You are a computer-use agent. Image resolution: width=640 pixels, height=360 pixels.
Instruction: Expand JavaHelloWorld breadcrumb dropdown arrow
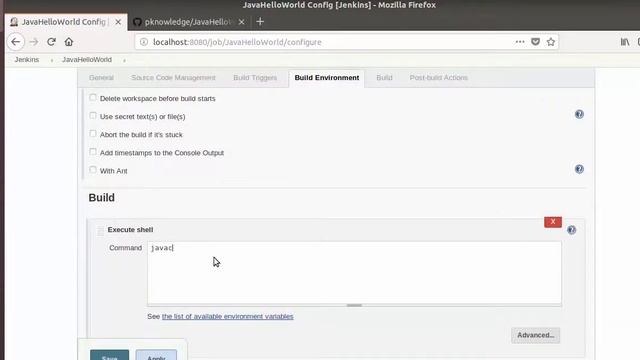click(124, 60)
